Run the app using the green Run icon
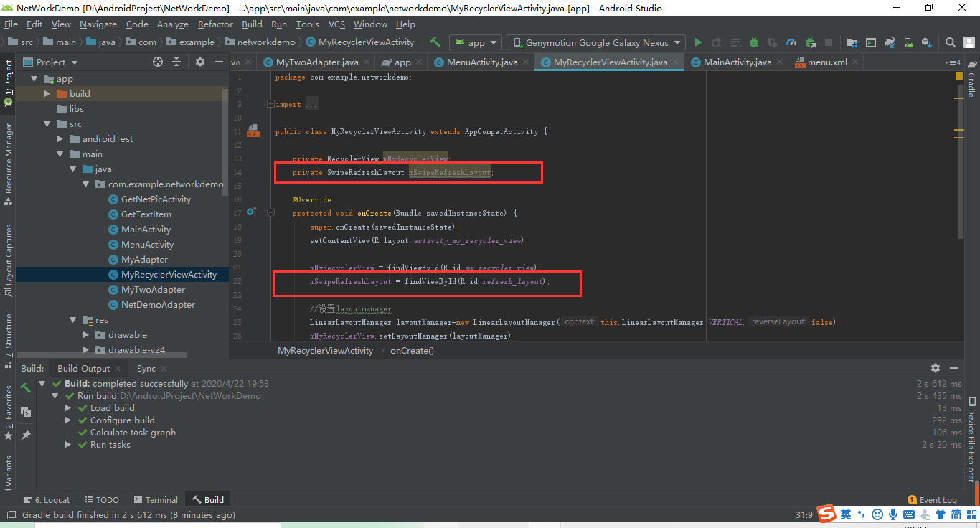This screenshot has width=980, height=528. click(698, 42)
